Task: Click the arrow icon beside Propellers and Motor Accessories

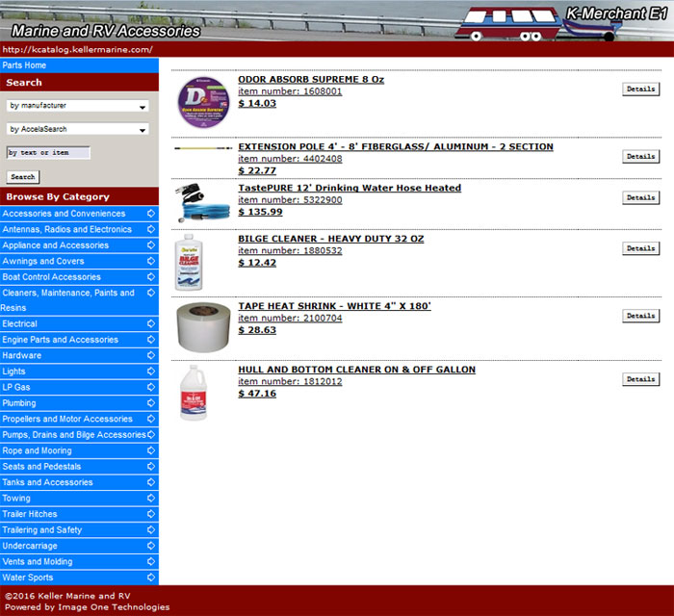Action: 151,419
